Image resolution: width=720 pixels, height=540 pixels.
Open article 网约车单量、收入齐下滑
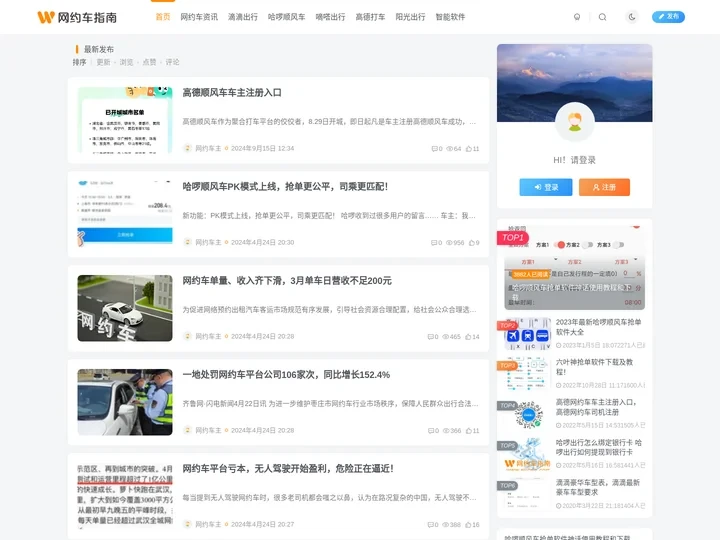point(287,281)
